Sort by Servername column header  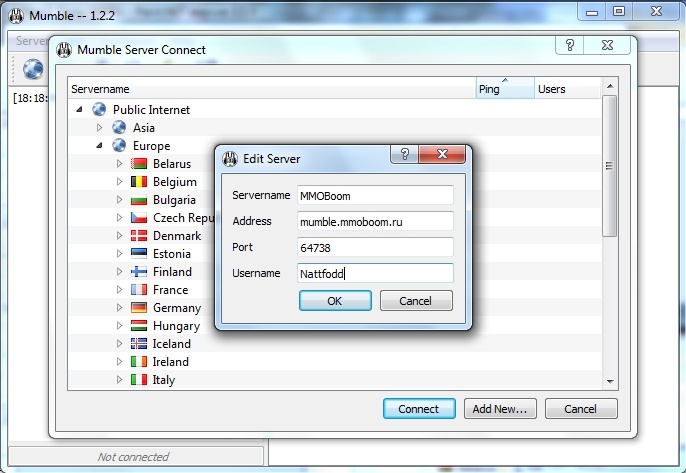[272, 89]
